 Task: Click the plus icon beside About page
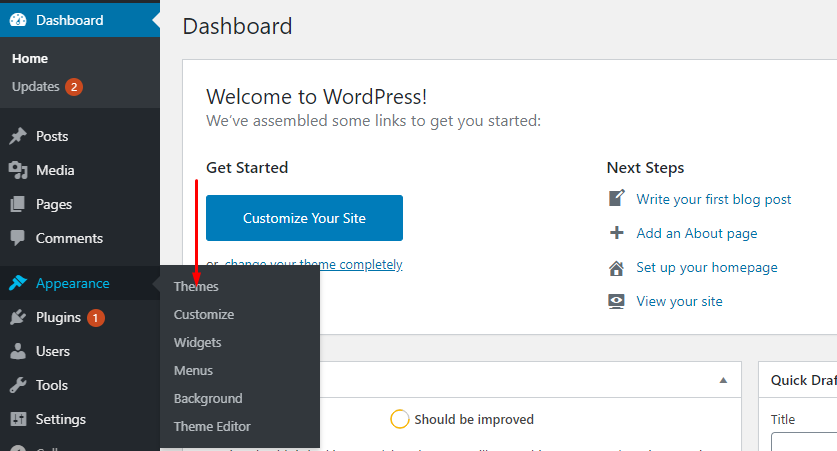point(617,233)
